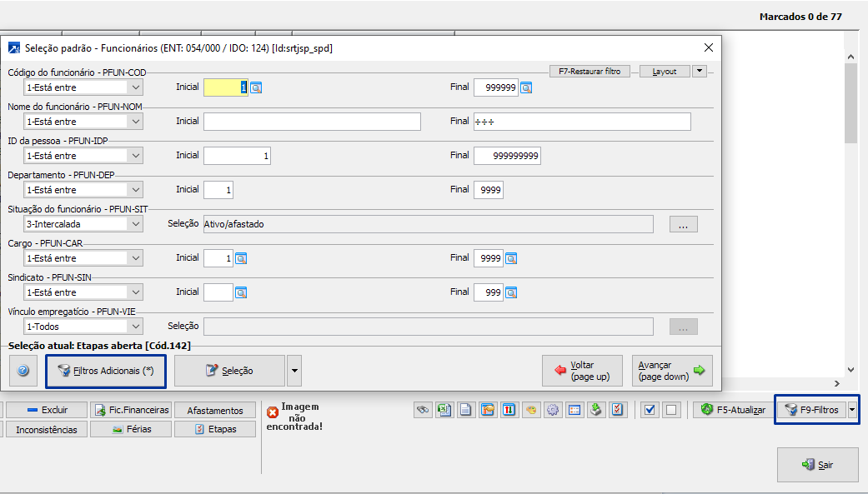The height and width of the screenshot is (494, 868).
Task: Expand the arrow next to Seleção button
Action: 294,371
